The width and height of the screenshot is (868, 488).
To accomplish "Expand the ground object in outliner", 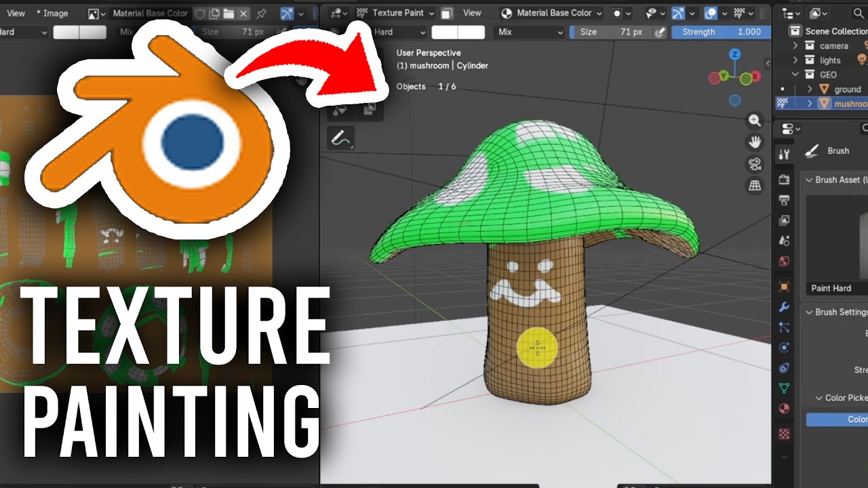I will [810, 89].
